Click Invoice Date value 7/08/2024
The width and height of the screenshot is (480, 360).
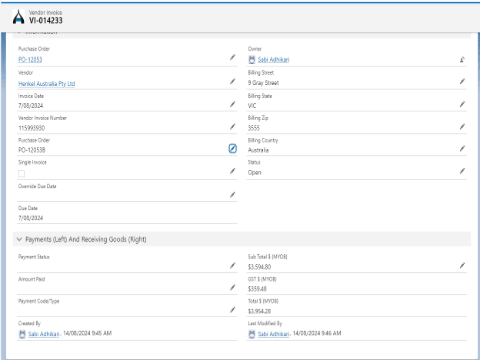tap(31, 106)
